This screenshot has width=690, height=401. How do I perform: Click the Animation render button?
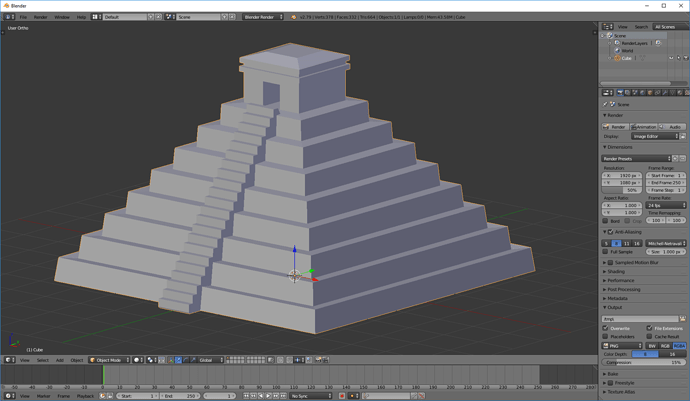tap(644, 127)
